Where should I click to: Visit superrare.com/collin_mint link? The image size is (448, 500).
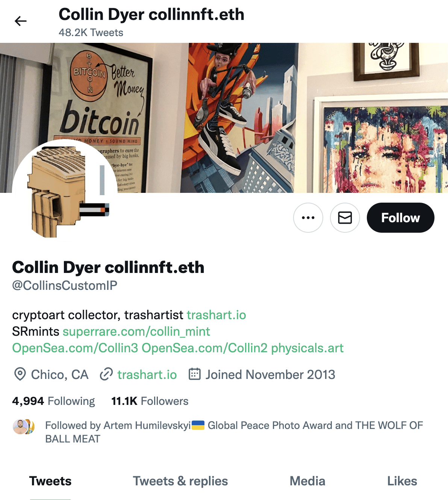pos(136,331)
